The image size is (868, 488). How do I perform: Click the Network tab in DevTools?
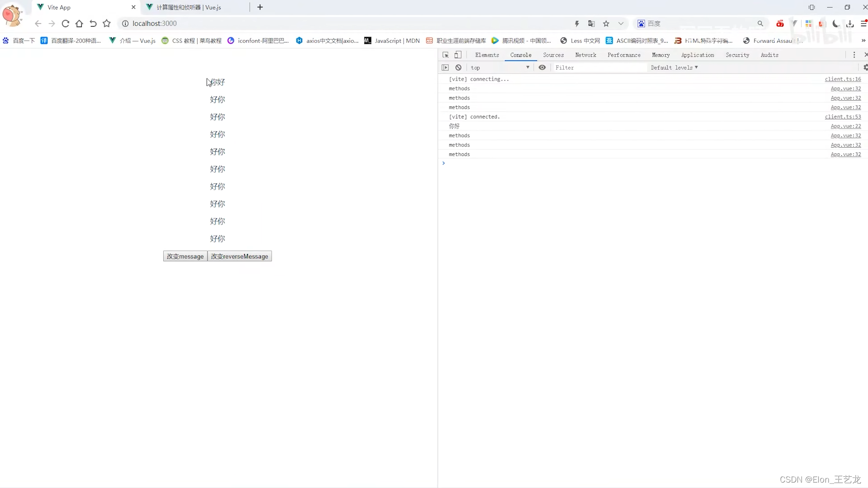click(x=585, y=55)
